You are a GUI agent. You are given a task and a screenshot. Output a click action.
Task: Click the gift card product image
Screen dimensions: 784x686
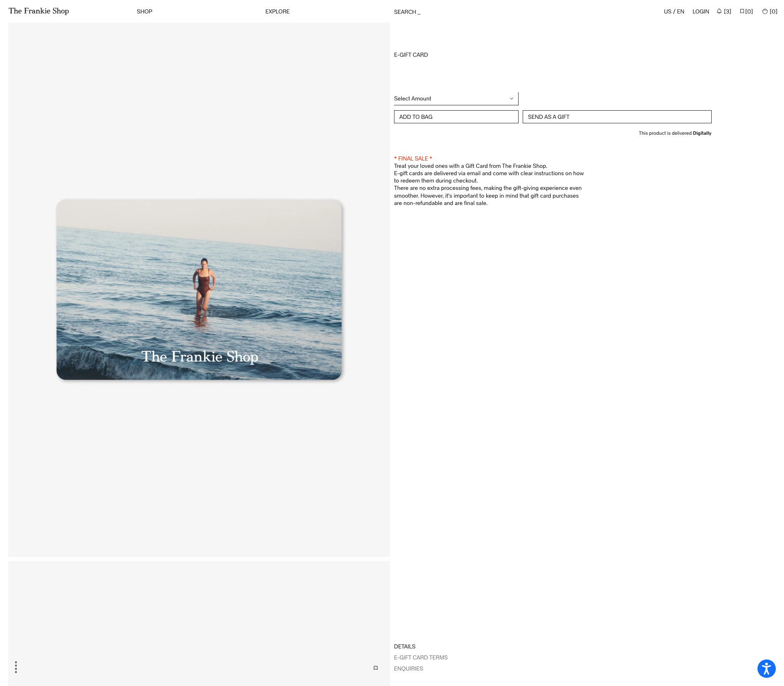tap(199, 290)
